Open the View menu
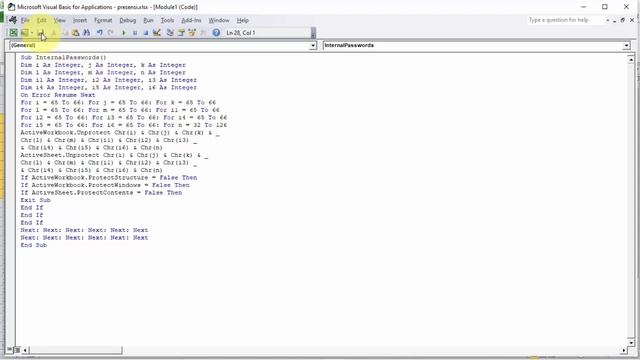The width and height of the screenshot is (640, 360). coord(60,20)
